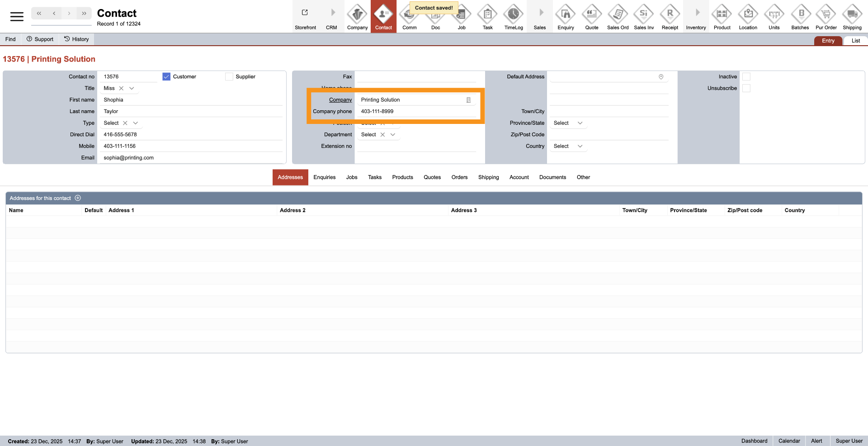Open the Enquiry module icon
The image size is (868, 446).
coord(566,15)
